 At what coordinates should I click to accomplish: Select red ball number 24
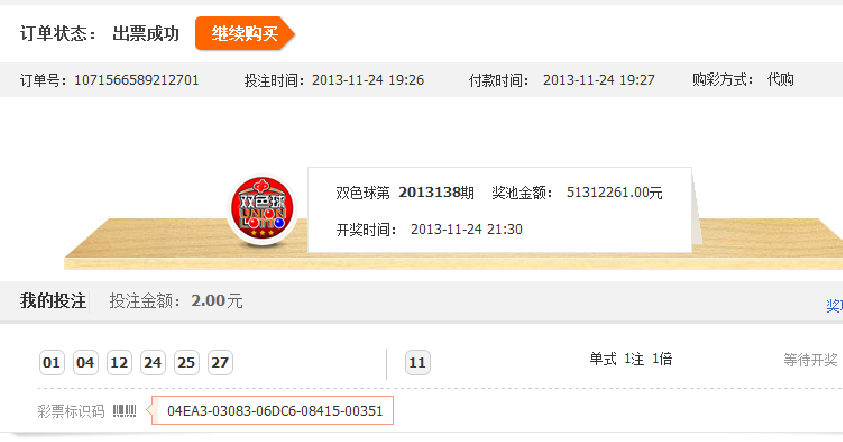pos(153,362)
